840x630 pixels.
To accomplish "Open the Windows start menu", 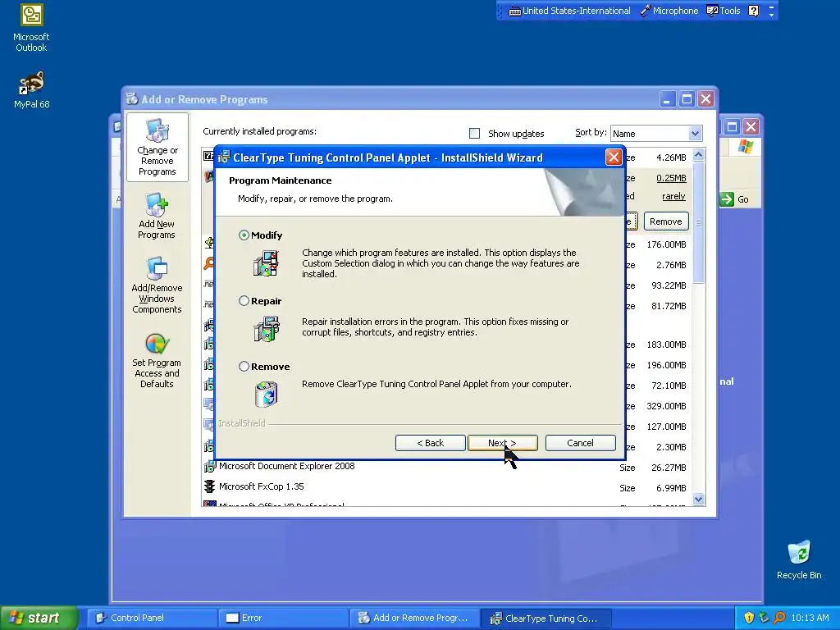I will 39,618.
